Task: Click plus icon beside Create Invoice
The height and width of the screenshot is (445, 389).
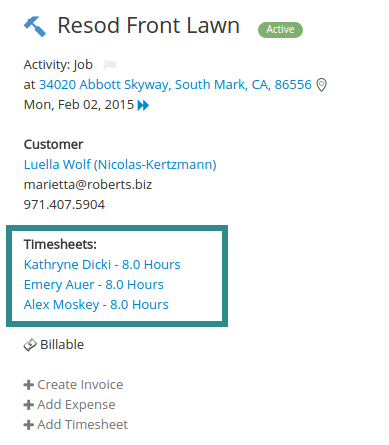Action: click(29, 385)
